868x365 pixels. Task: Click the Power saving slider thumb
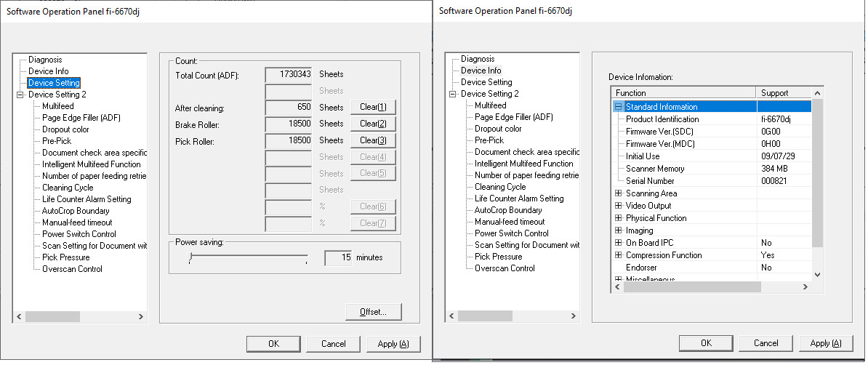(x=190, y=257)
